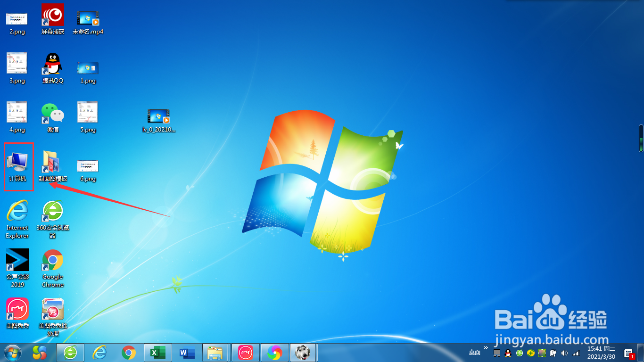
Task: Open the clock showing 15:41 周二
Action: 601,353
